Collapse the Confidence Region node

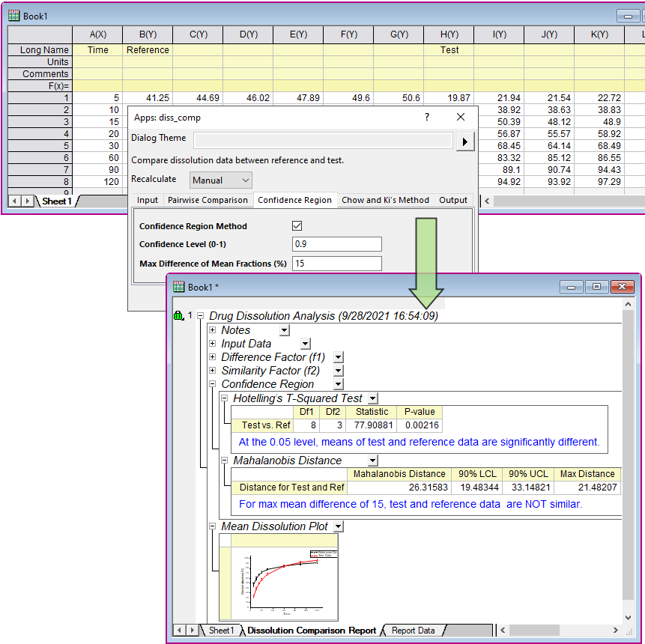tap(212, 383)
